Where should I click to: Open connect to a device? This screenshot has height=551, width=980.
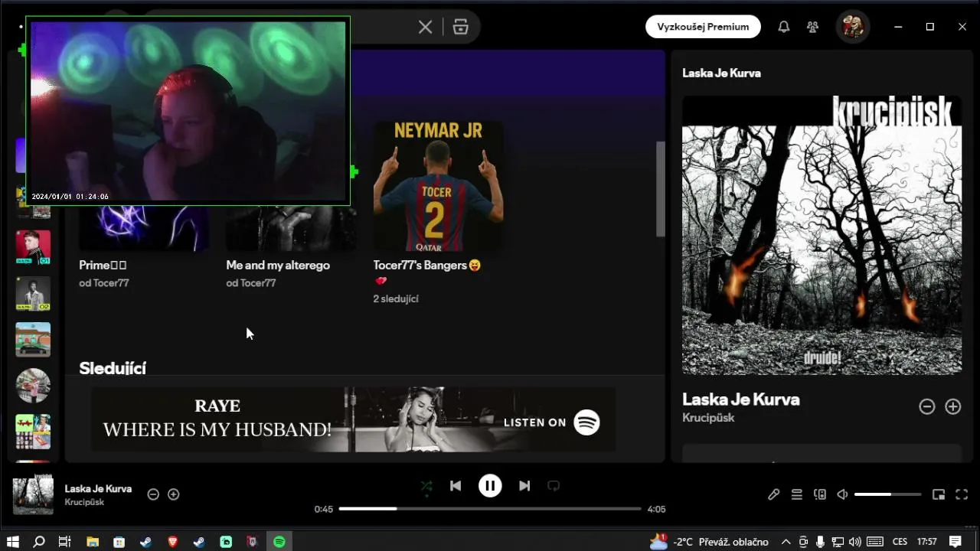(820, 494)
